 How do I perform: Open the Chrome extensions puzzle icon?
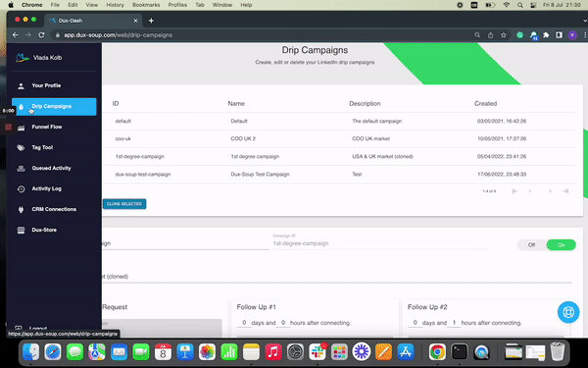click(x=546, y=35)
